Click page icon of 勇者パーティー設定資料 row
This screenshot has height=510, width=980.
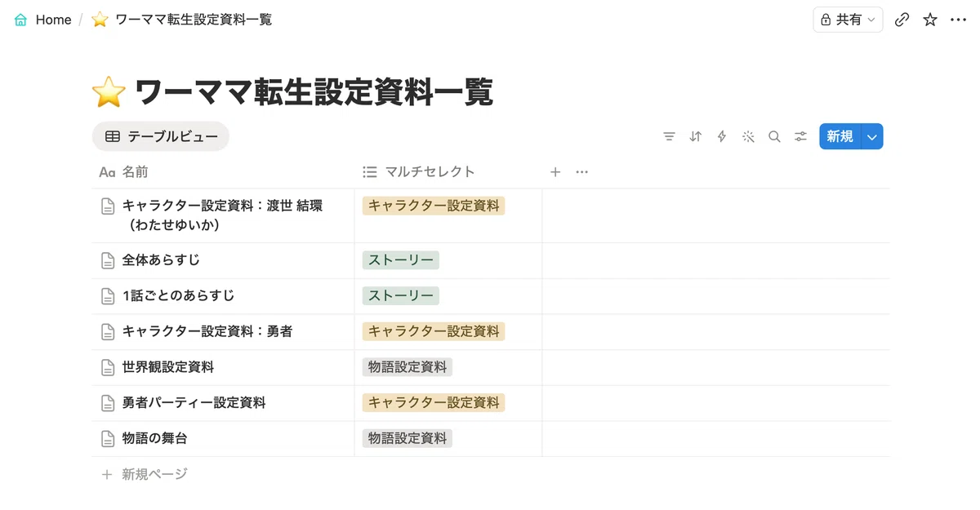107,402
